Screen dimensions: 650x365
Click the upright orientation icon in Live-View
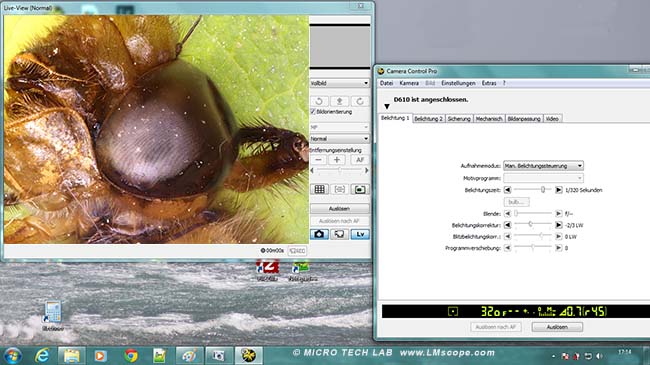340,101
